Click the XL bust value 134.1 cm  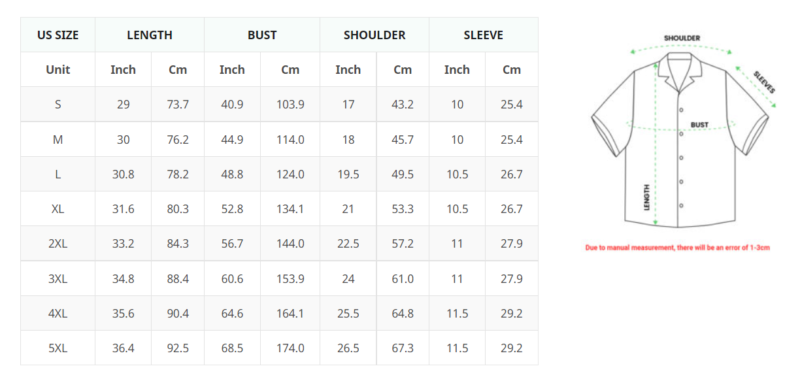pyautogui.click(x=290, y=209)
